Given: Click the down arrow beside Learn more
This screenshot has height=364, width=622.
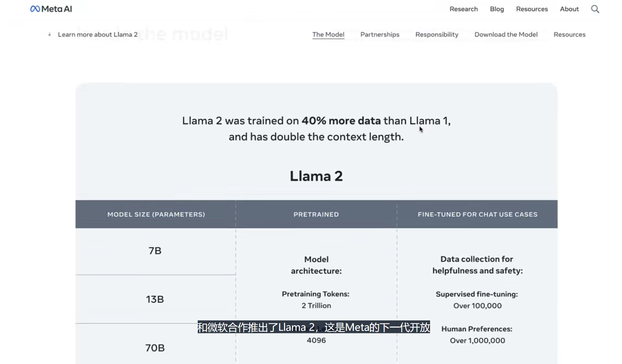Looking at the screenshot, I should [x=49, y=35].
